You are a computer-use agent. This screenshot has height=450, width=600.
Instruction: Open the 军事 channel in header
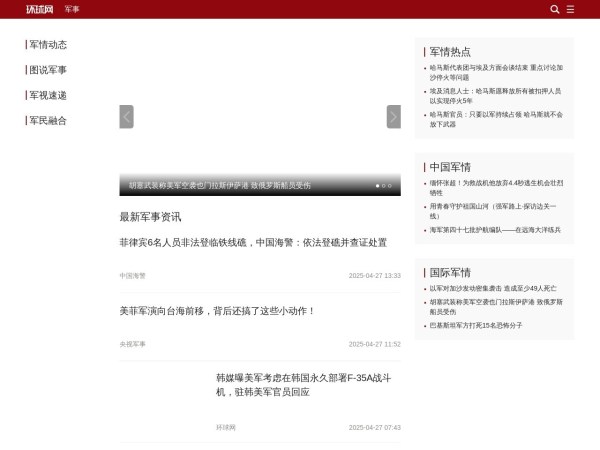click(x=72, y=9)
